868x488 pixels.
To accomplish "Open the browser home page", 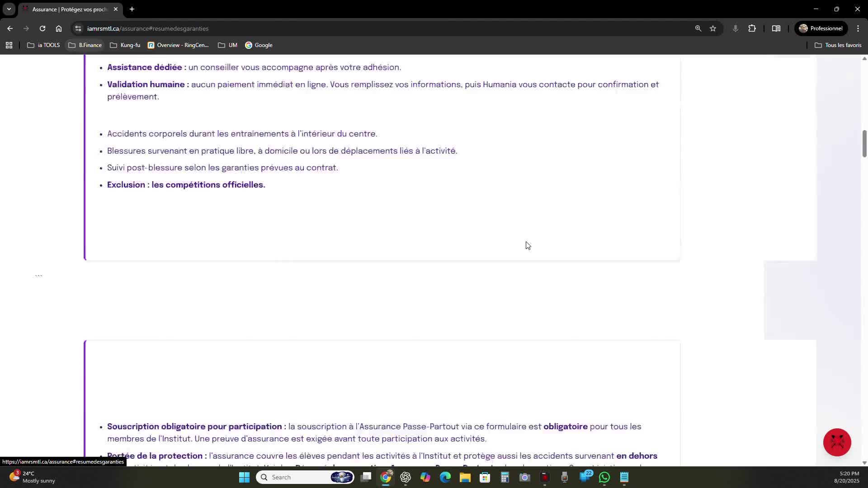I will click(x=59, y=28).
